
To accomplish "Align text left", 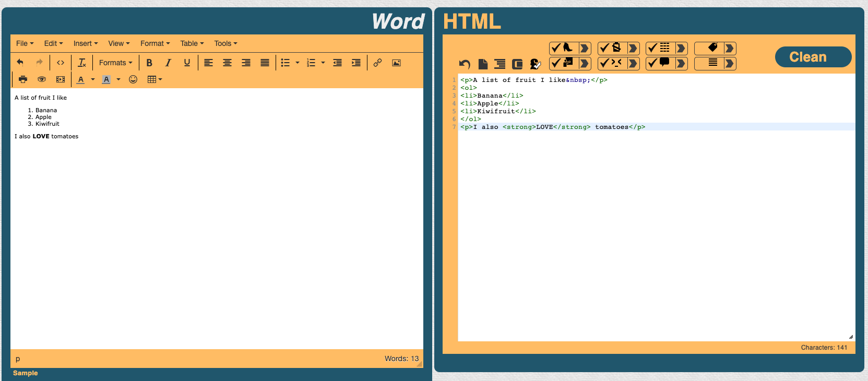I will coord(208,63).
